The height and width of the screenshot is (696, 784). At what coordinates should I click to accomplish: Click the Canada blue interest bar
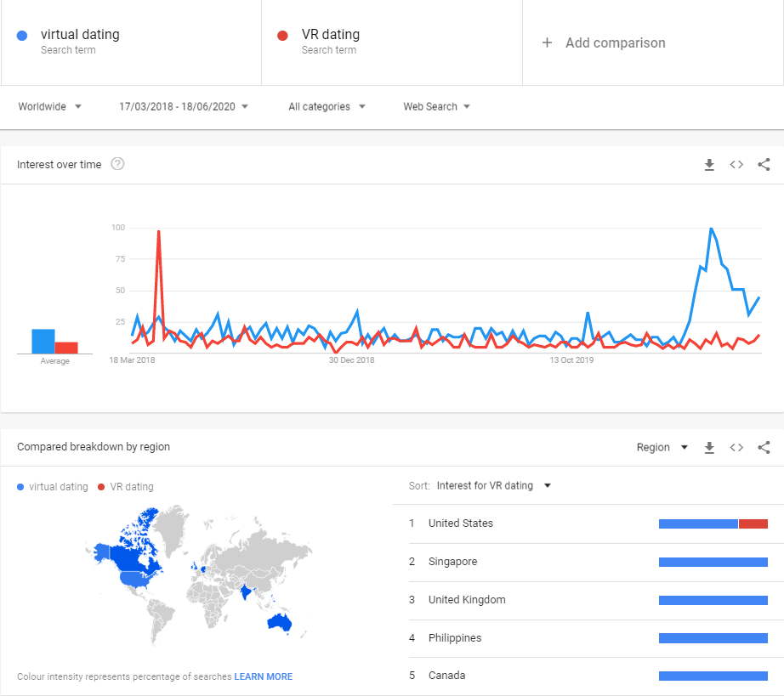click(x=713, y=676)
